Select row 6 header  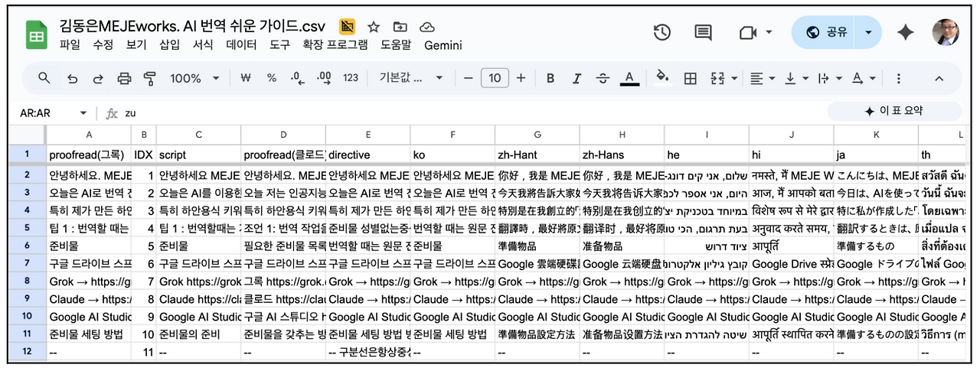26,247
